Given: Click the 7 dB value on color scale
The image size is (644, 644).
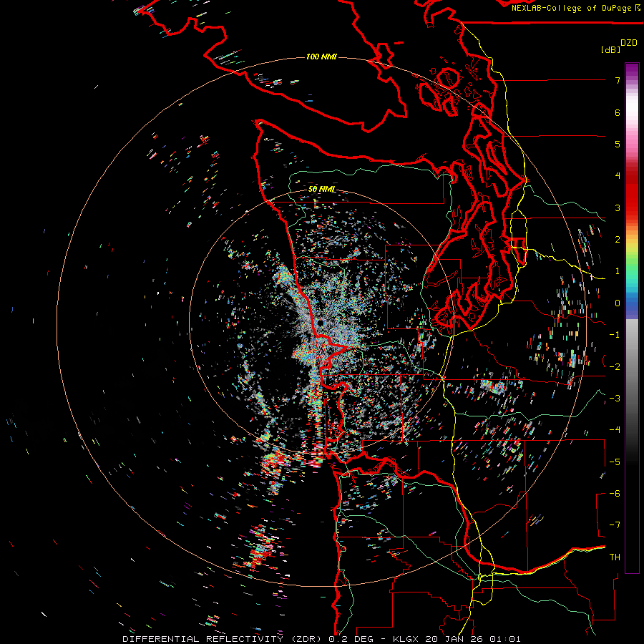Looking at the screenshot, I should 618,80.
